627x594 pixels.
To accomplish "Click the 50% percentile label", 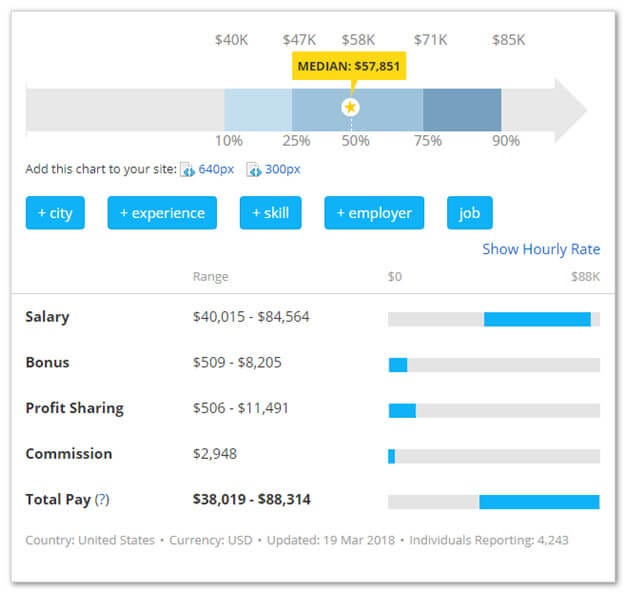I will pyautogui.click(x=355, y=141).
